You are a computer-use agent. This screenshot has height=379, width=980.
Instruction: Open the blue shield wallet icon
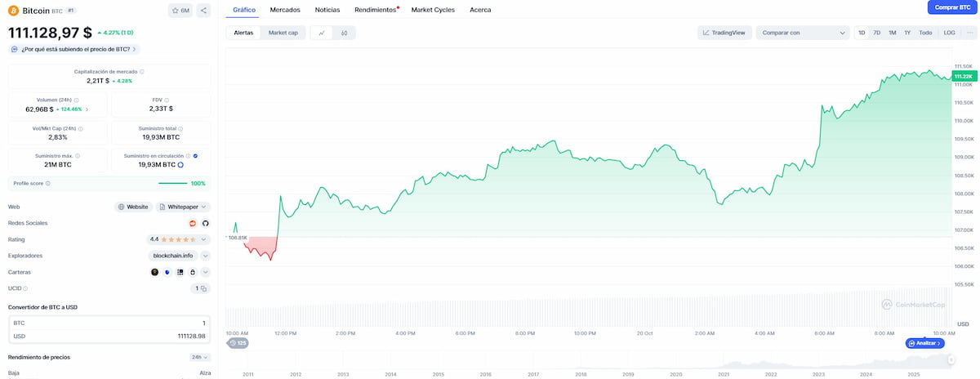[167, 272]
